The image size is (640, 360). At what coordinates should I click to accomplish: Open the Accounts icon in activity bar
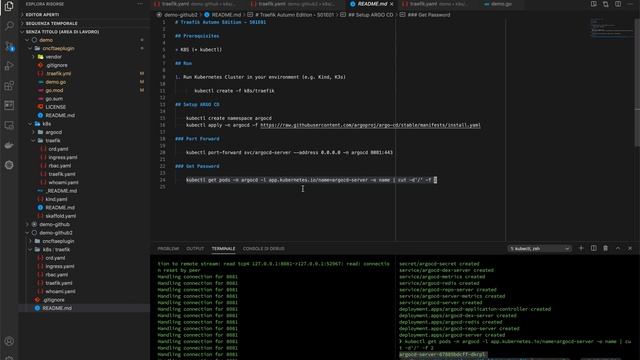pyautogui.click(x=9, y=341)
